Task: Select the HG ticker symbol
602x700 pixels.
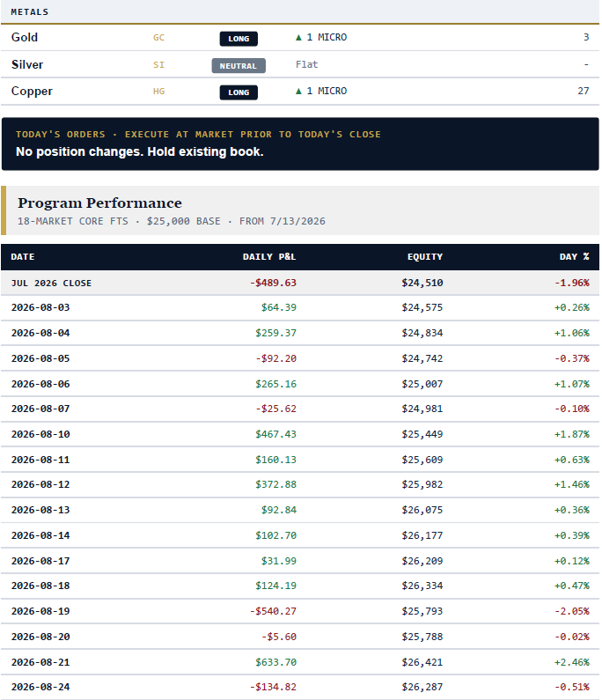Action: click(159, 91)
